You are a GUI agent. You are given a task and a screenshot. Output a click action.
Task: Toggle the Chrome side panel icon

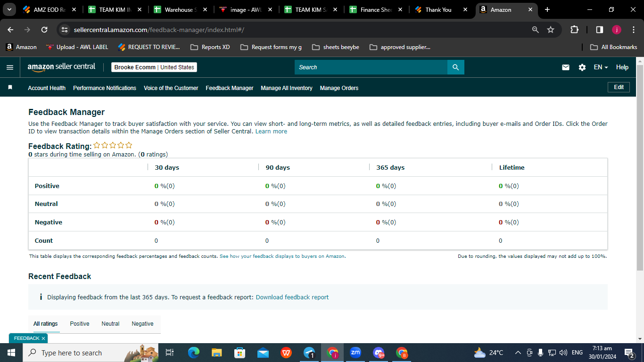click(600, 30)
